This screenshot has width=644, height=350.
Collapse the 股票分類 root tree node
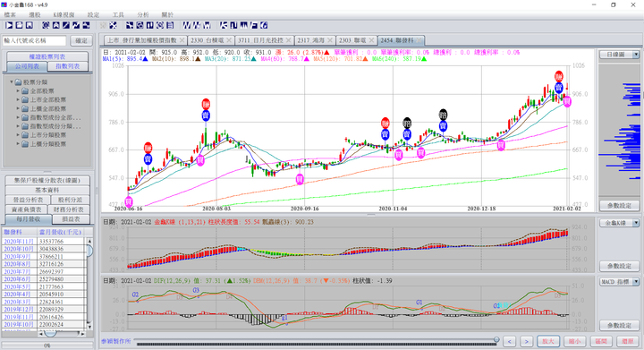(12, 82)
